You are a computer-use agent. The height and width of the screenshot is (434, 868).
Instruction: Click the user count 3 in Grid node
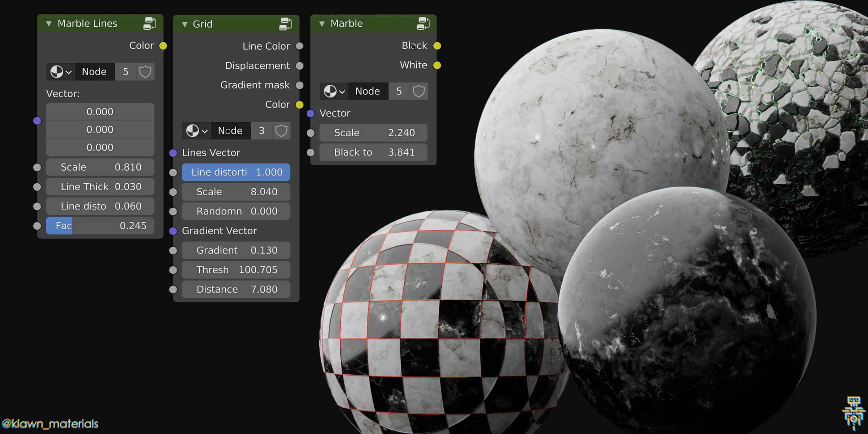(x=262, y=131)
